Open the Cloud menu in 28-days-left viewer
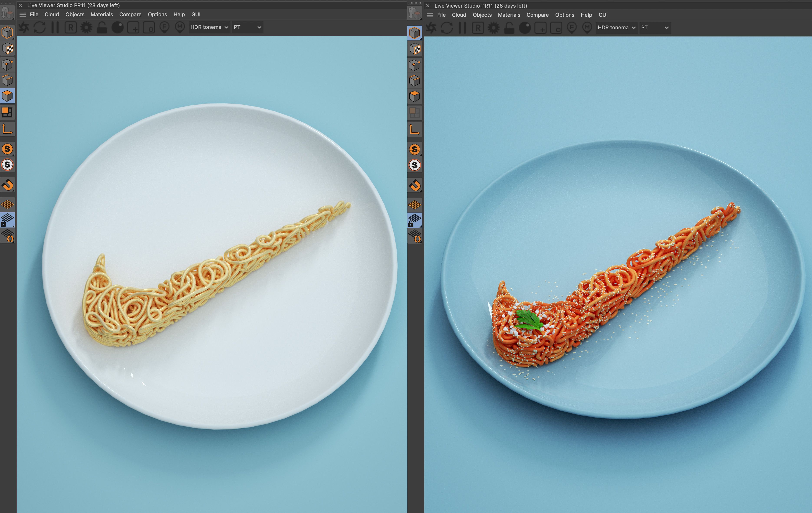 click(52, 15)
